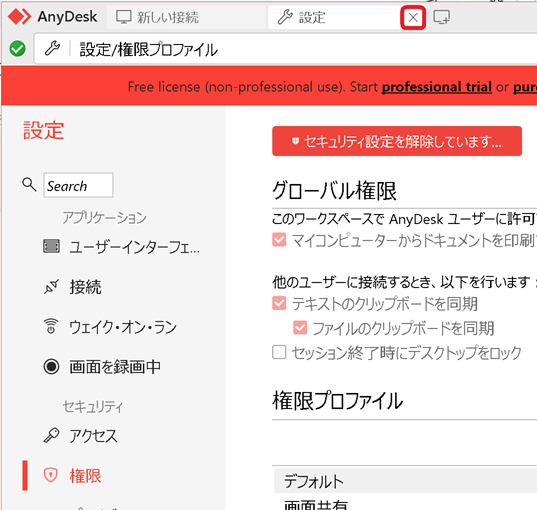Click the green connection status icon
Viewport: 537px width, 510px height.
tap(17, 49)
